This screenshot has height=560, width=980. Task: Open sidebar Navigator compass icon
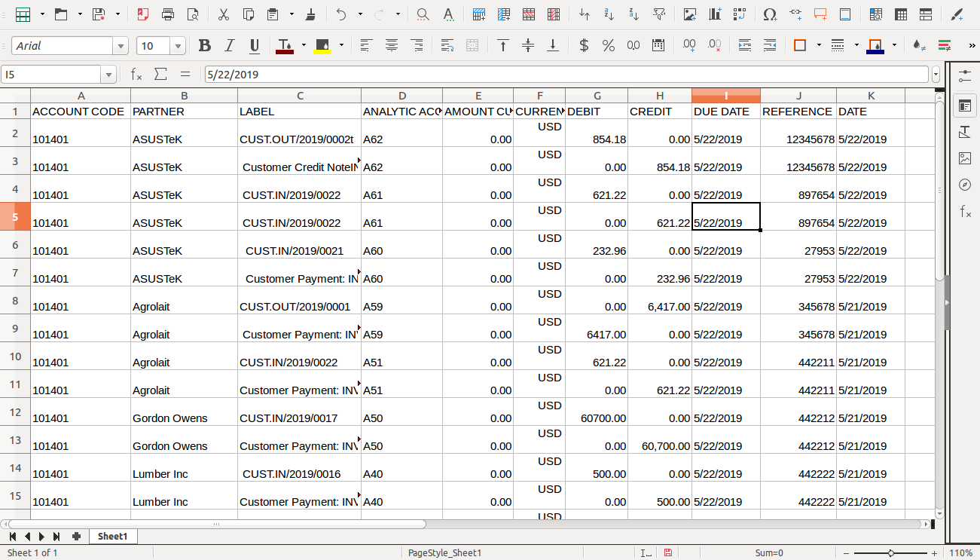coord(965,185)
